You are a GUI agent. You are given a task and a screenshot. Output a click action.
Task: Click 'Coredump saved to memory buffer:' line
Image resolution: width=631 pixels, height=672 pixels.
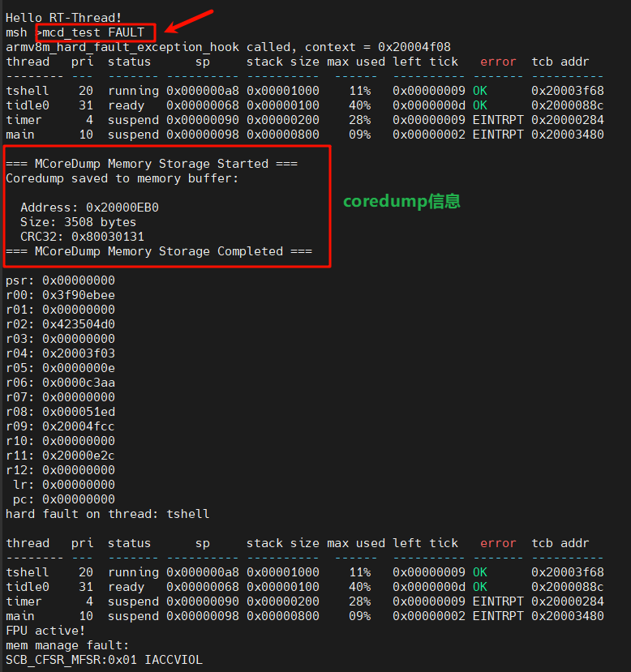point(122,178)
